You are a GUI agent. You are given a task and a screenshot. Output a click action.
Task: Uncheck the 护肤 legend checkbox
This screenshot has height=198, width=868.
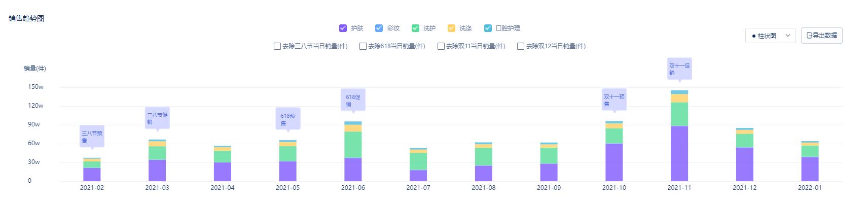tap(343, 28)
